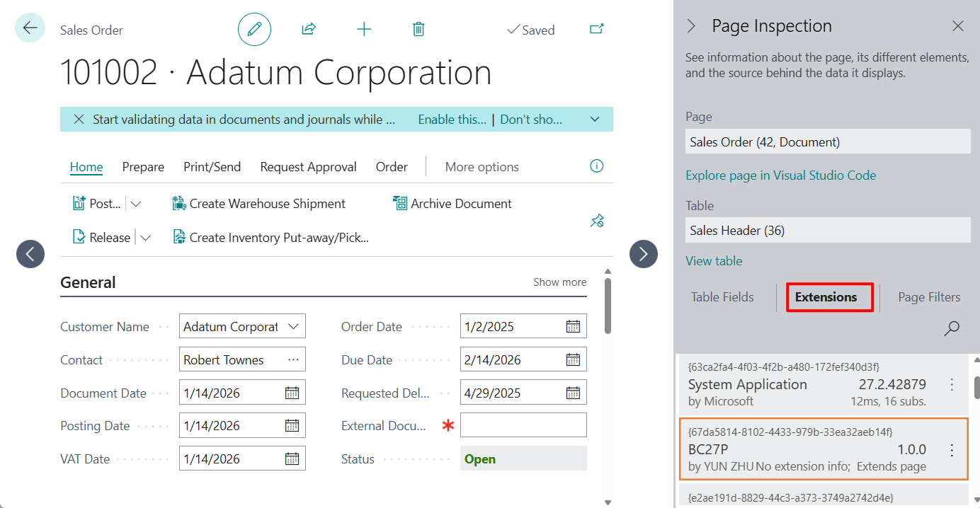This screenshot has height=508, width=980.
Task: Click the share icon in the header
Action: (x=308, y=29)
